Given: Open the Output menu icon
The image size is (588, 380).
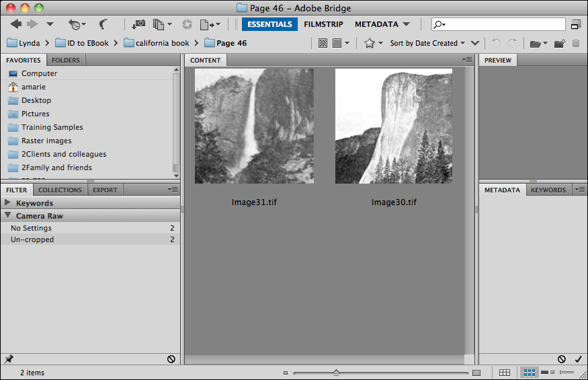Looking at the screenshot, I should tap(210, 25).
